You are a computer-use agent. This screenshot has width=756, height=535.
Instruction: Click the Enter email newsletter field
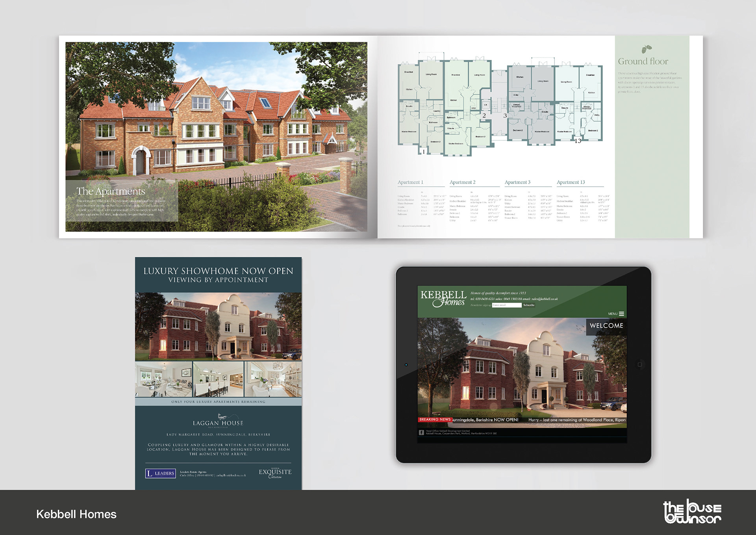click(506, 305)
